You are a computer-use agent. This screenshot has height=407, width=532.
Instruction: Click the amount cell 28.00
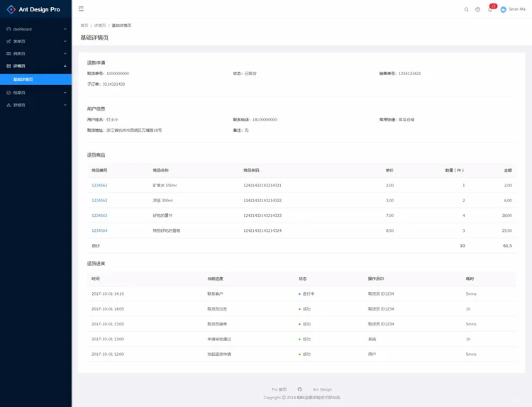pyautogui.click(x=507, y=216)
